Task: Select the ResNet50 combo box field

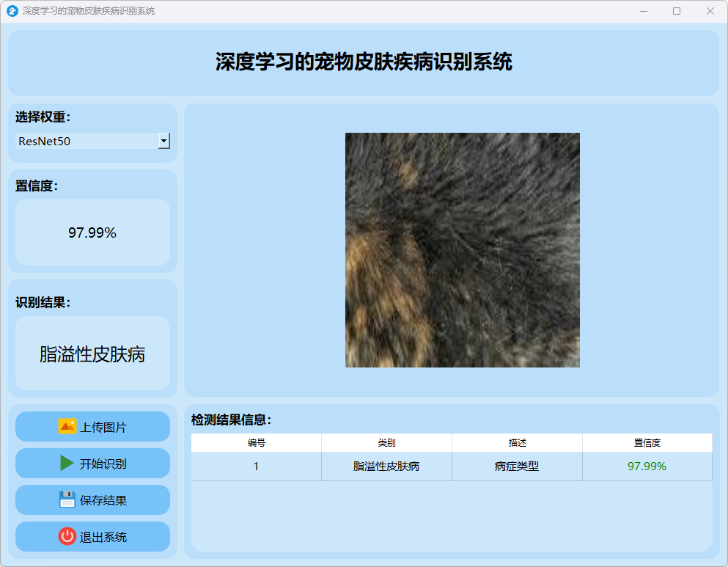Action: tap(87, 141)
